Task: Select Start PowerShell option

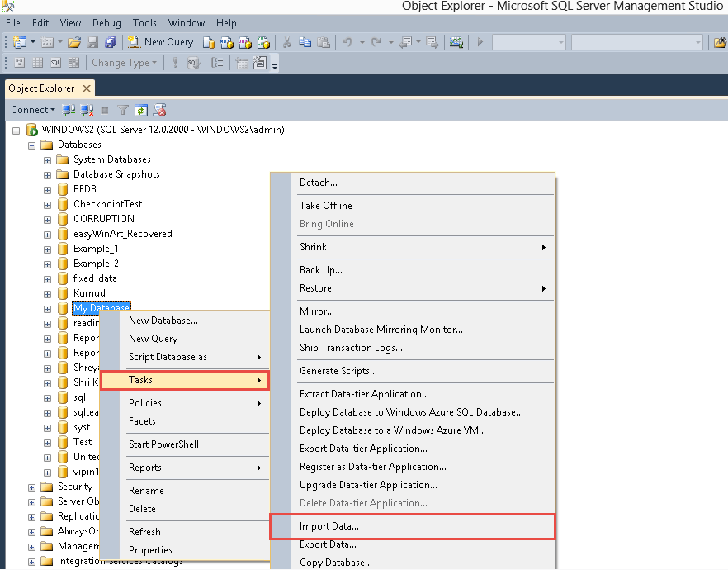Action: coord(185,444)
